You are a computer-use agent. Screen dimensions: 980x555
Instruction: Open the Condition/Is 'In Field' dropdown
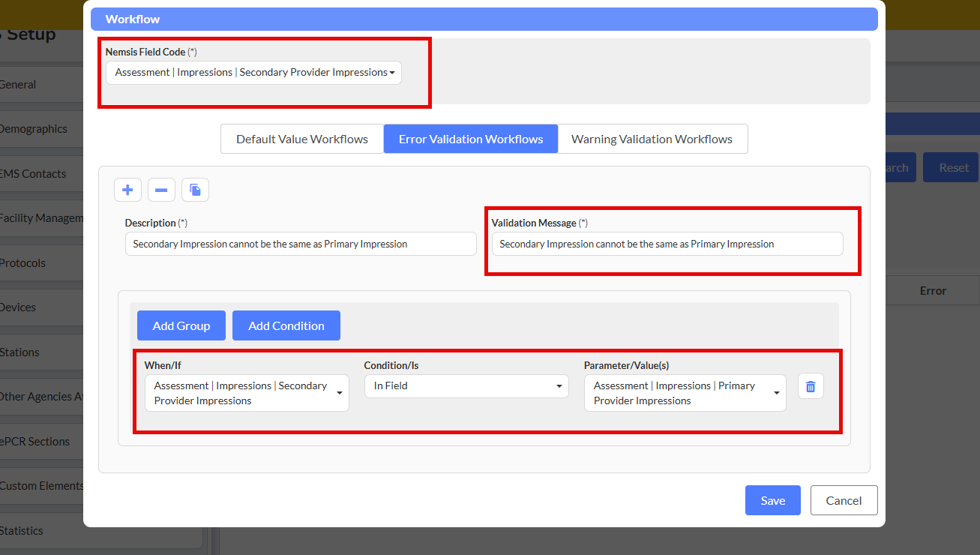tap(466, 386)
